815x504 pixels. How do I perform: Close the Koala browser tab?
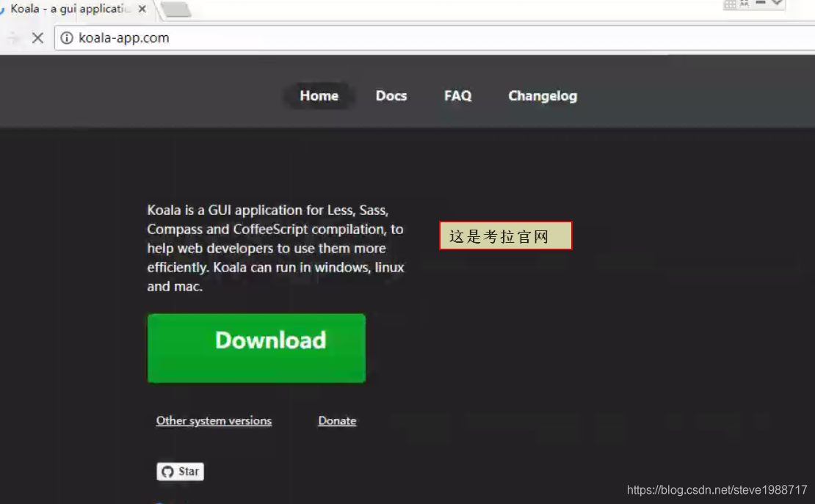[x=142, y=9]
